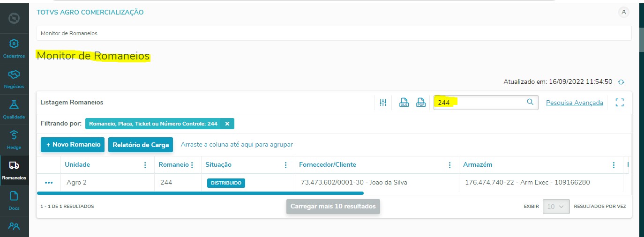Remove the 244 filter chip

(227, 124)
